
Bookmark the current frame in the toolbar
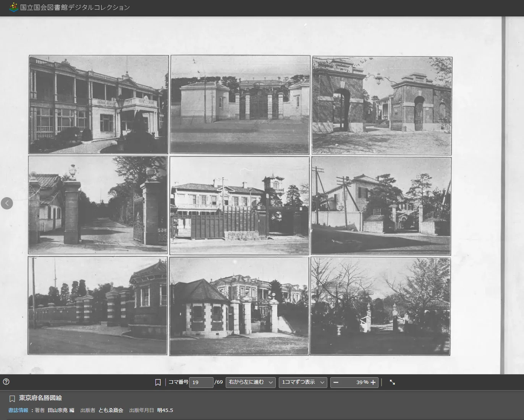158,382
